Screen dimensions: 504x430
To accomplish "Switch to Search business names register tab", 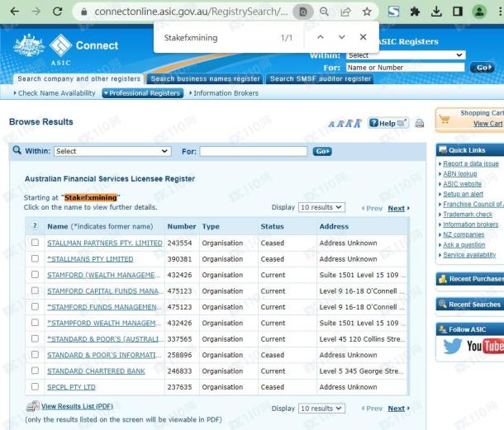I will pos(205,78).
